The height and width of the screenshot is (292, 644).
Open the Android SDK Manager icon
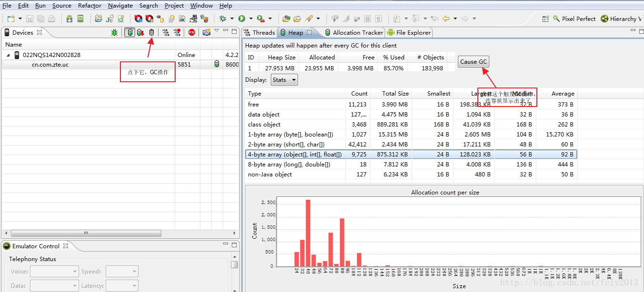point(69,19)
